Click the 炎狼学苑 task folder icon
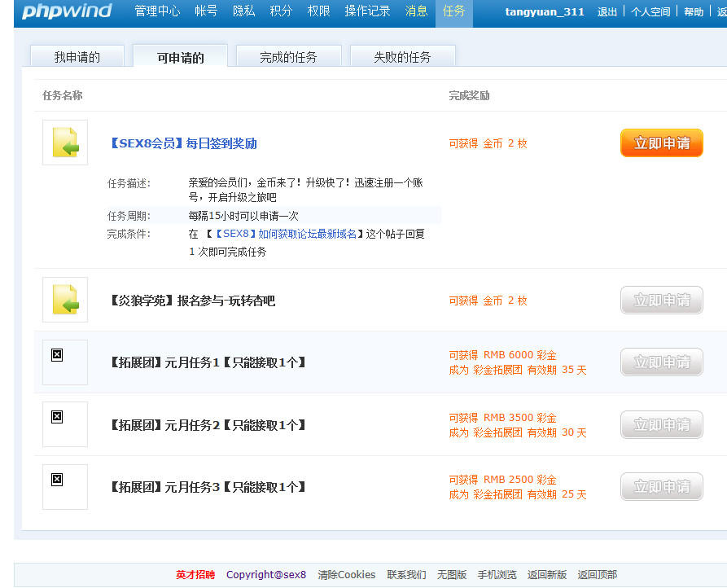 point(65,300)
